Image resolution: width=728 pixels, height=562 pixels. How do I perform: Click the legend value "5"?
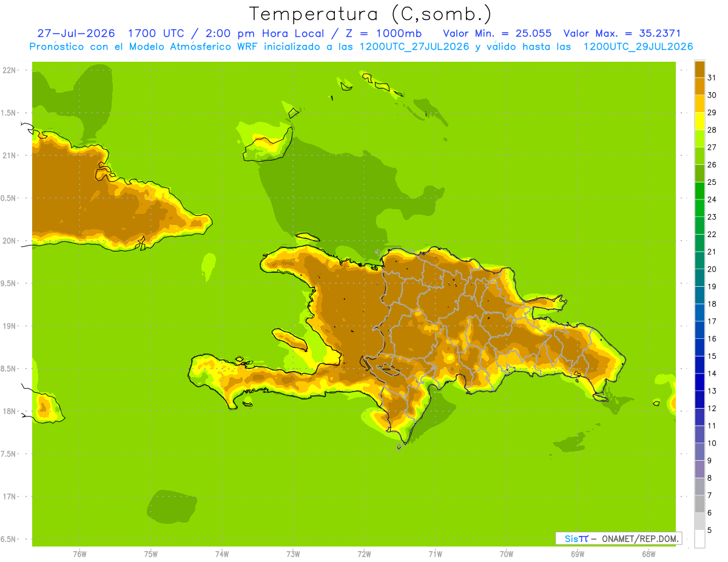(709, 530)
